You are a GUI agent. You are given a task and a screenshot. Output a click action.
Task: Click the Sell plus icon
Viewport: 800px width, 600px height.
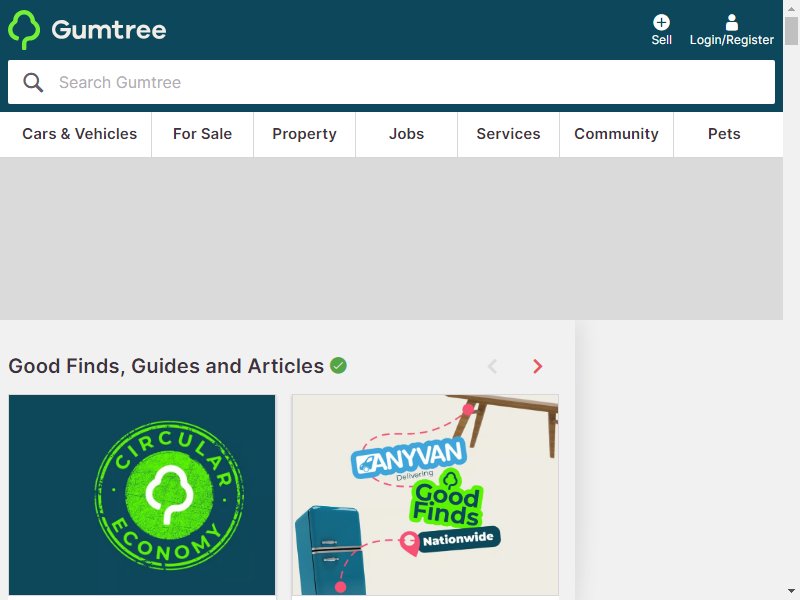(x=661, y=22)
